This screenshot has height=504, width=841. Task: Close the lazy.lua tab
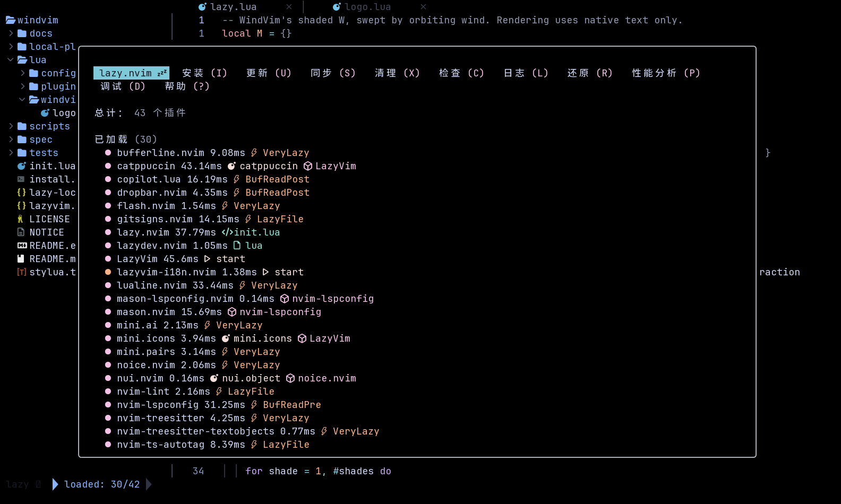coord(289,7)
